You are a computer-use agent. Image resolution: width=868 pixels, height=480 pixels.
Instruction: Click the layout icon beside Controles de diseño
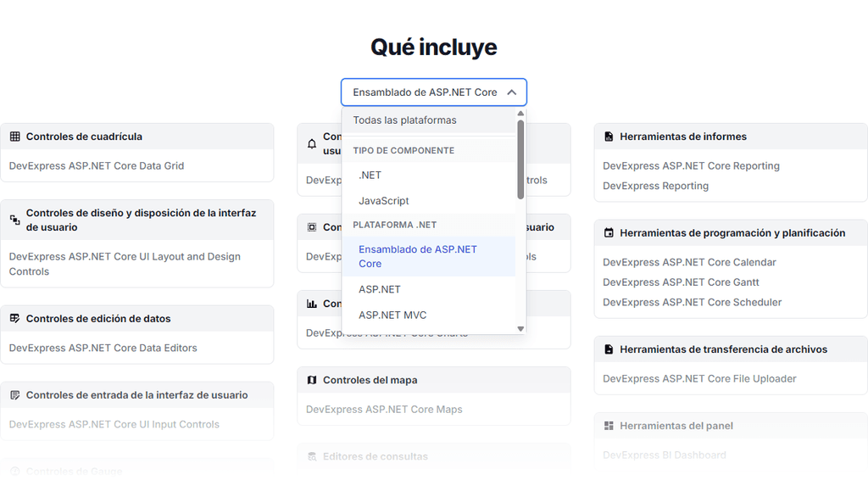point(15,220)
